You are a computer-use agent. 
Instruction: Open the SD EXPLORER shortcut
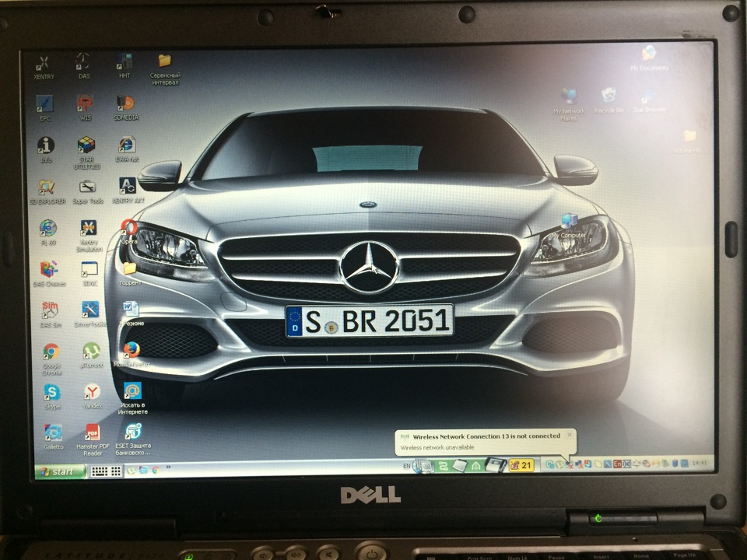[47, 192]
